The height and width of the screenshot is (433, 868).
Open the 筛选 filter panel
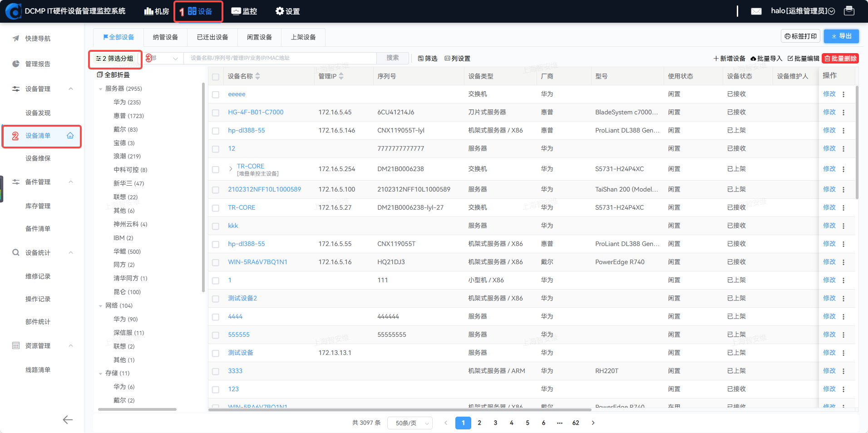(428, 59)
